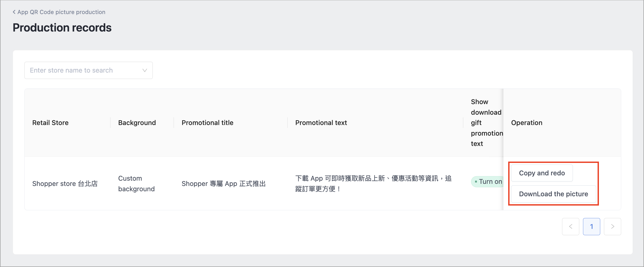Click the back chevron icon beside the breadcrumb
Screen dimensions: 644x267
pos(14,12)
